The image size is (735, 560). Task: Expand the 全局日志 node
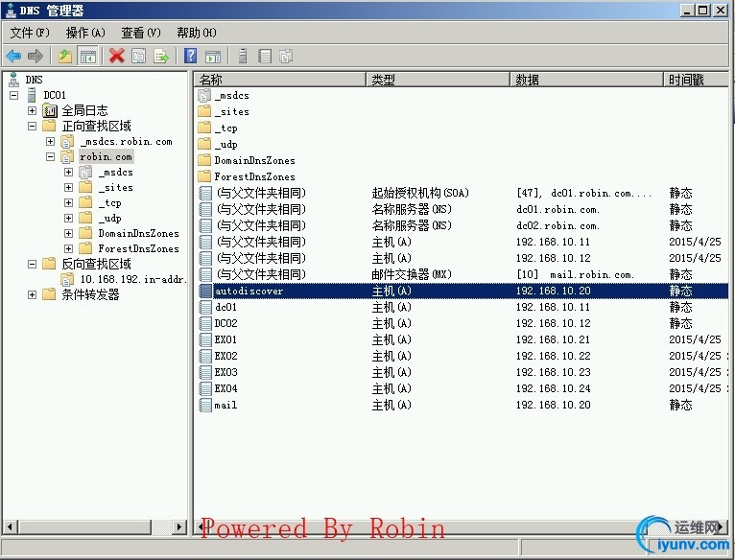[x=32, y=110]
